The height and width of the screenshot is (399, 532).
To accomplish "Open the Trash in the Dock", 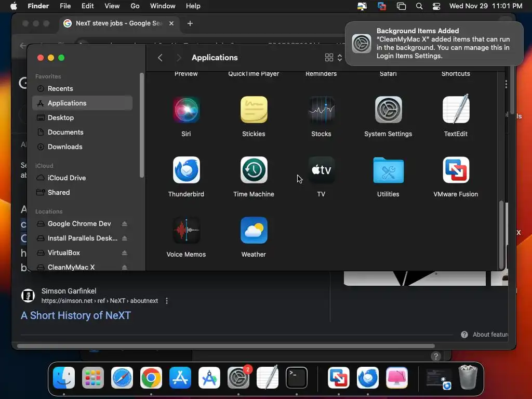I will coord(468,377).
